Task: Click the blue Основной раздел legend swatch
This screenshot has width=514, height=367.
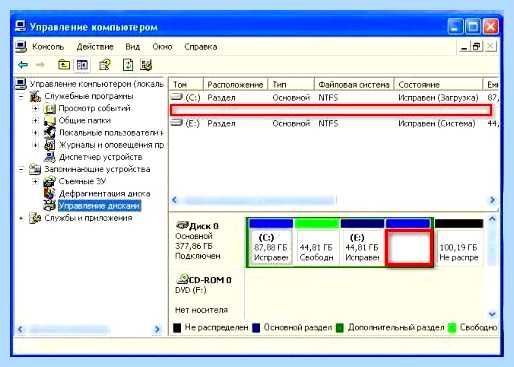Action: tap(256, 328)
